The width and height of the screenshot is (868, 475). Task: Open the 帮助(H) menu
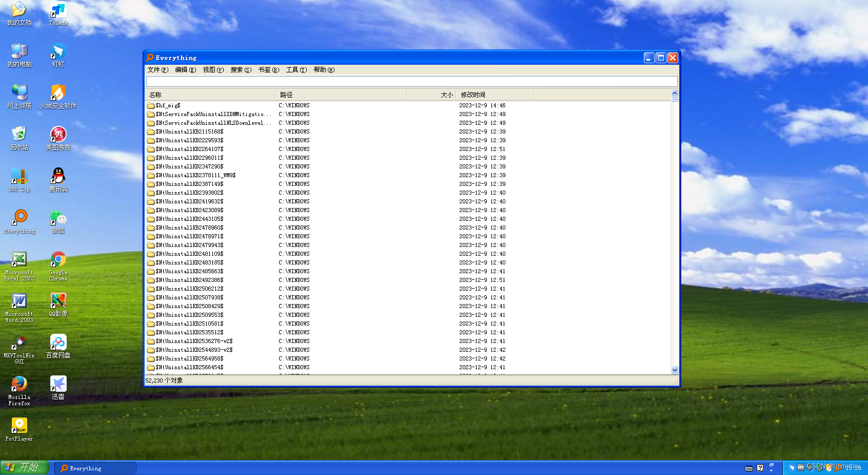click(x=324, y=70)
